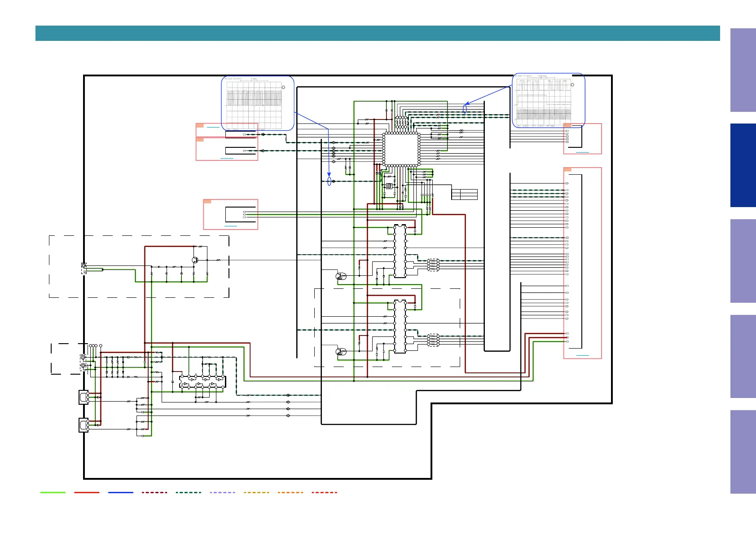The width and height of the screenshot is (756, 535).
Task: Follow the cyan link in the three-pin connector box
Action: click(x=231, y=225)
